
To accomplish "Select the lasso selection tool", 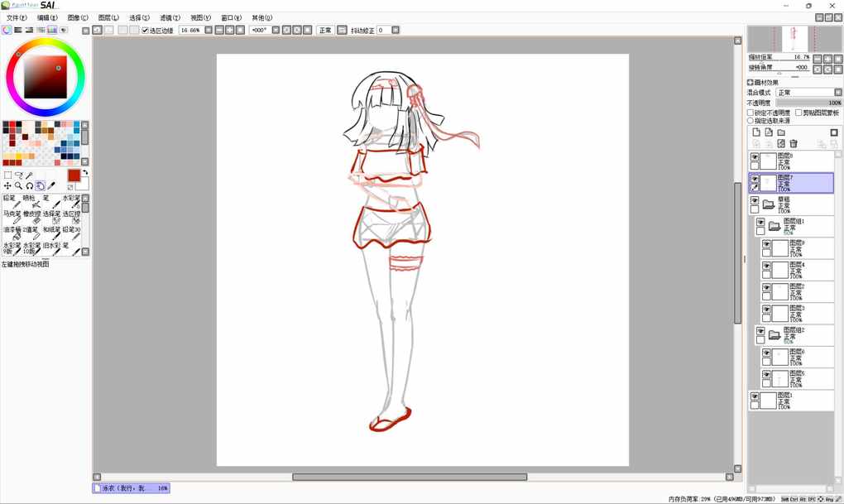I will pos(19,175).
